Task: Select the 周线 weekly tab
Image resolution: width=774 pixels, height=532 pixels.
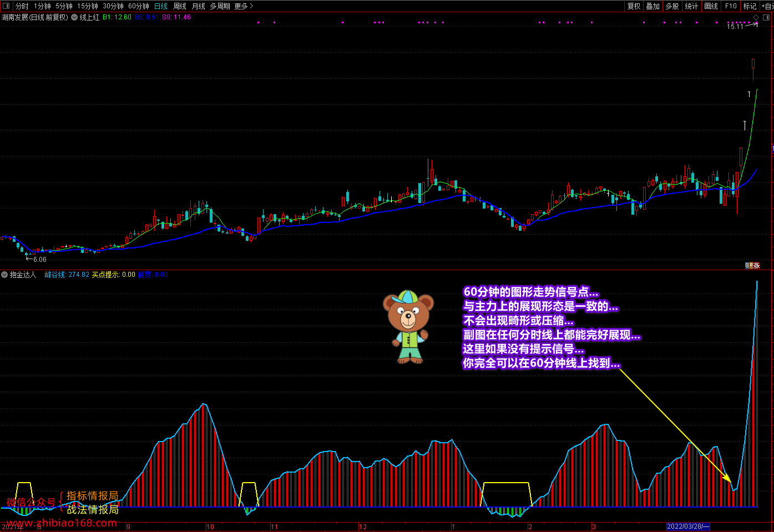Action: 180,6
